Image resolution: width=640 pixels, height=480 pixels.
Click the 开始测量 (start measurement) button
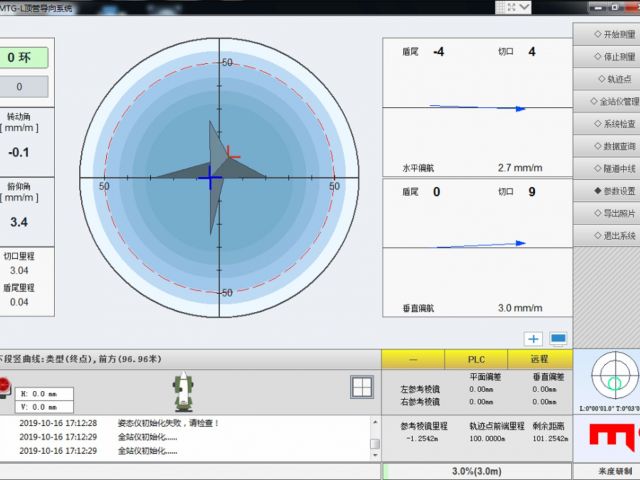coord(607,34)
